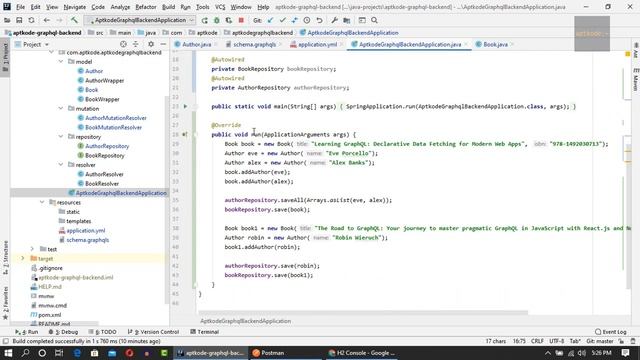Collapse the repository package

point(61,137)
